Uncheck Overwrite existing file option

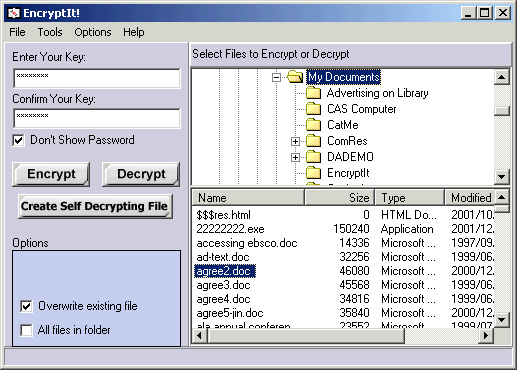coord(26,306)
